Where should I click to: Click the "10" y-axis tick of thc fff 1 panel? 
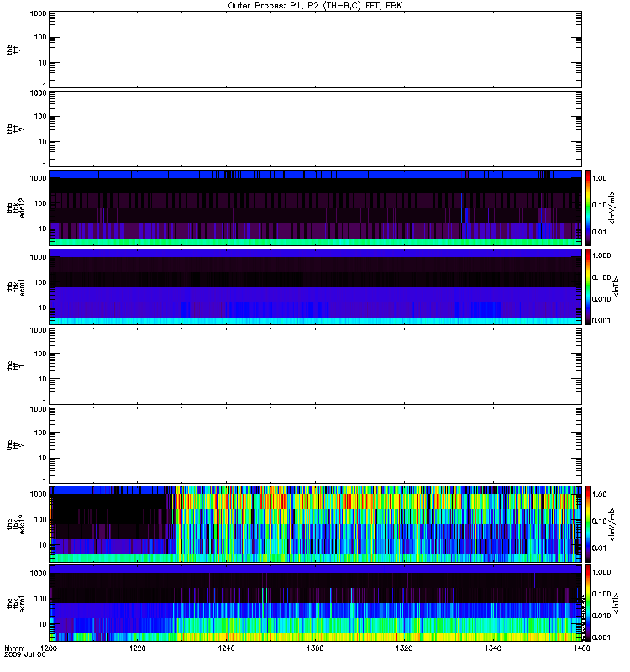43,379
